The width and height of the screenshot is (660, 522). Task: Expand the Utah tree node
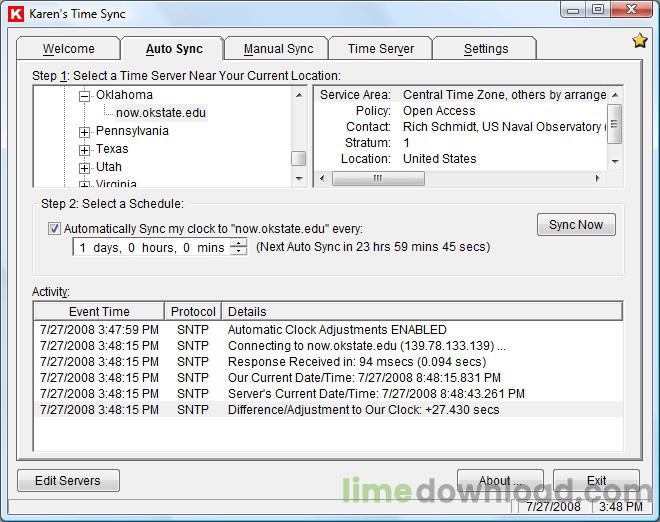(84, 168)
